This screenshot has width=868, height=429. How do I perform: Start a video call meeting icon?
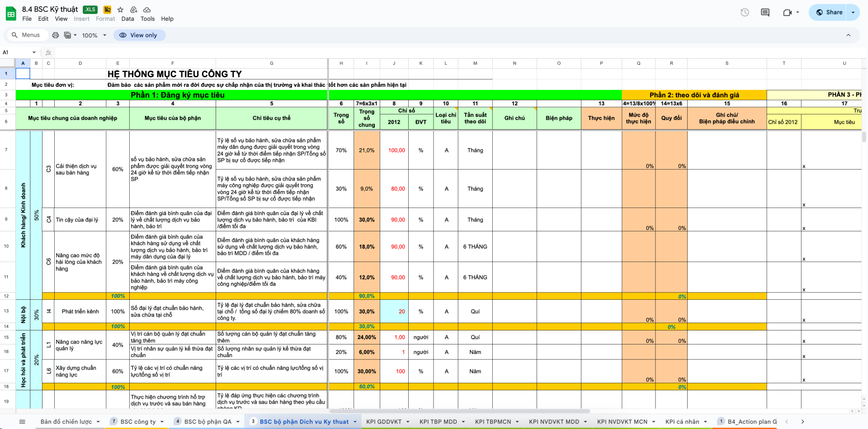[x=787, y=12]
